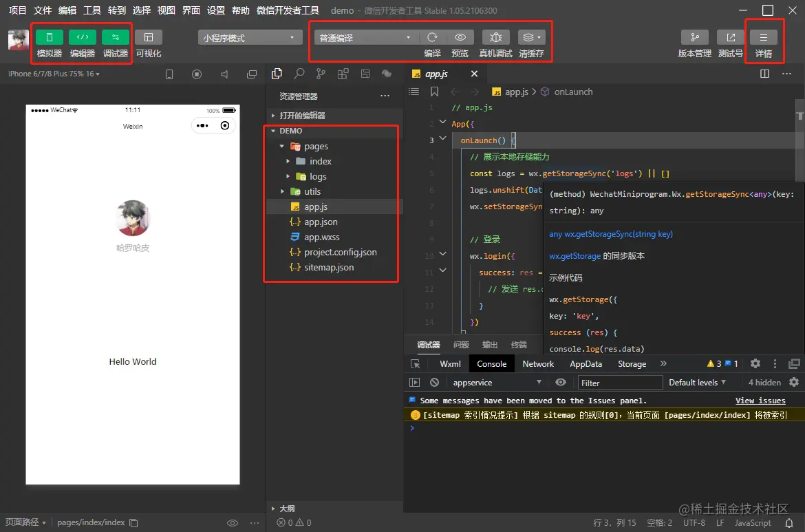Viewport: 805px width, 532px height.
Task: Toggle the console sidebar icon
Action: (414, 382)
